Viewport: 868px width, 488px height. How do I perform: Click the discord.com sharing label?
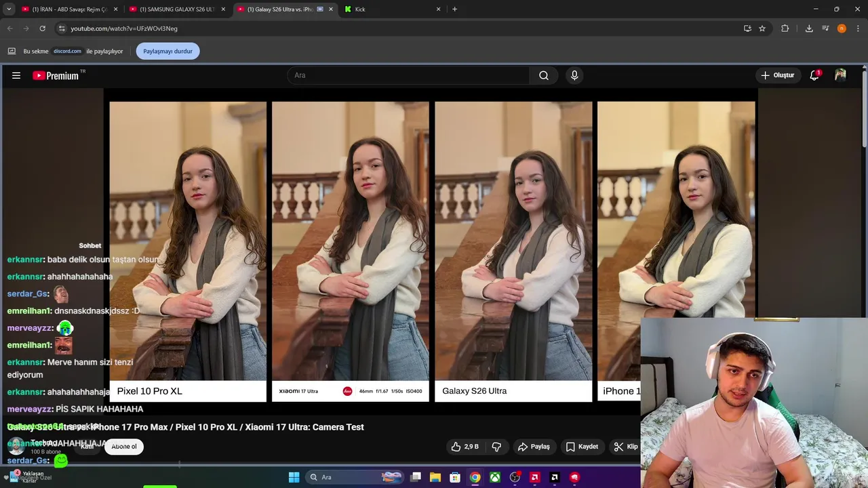pos(67,51)
